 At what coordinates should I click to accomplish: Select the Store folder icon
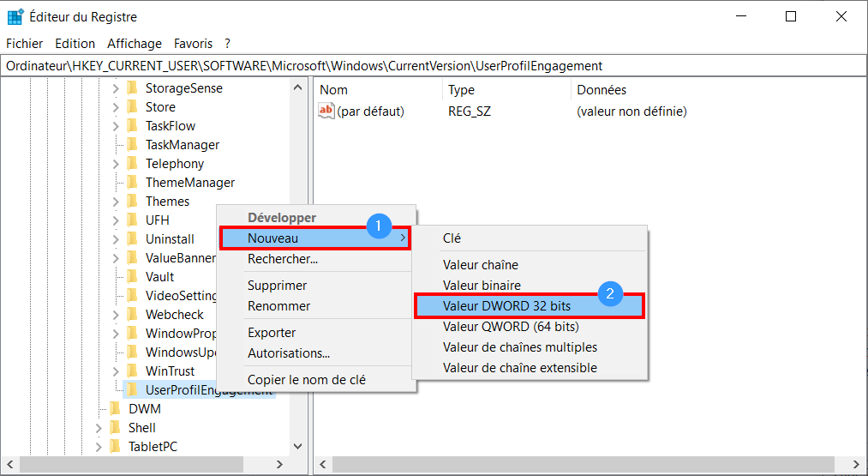(132, 107)
